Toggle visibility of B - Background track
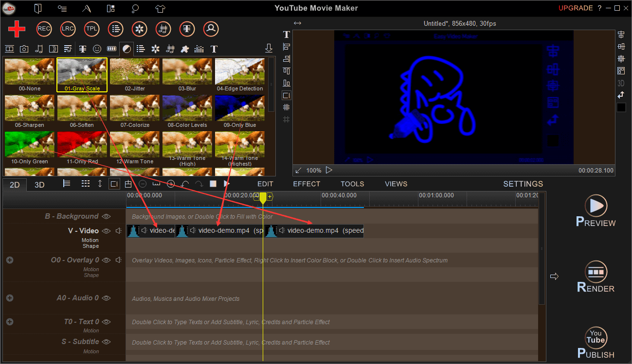The height and width of the screenshot is (364, 632). pyautogui.click(x=106, y=216)
